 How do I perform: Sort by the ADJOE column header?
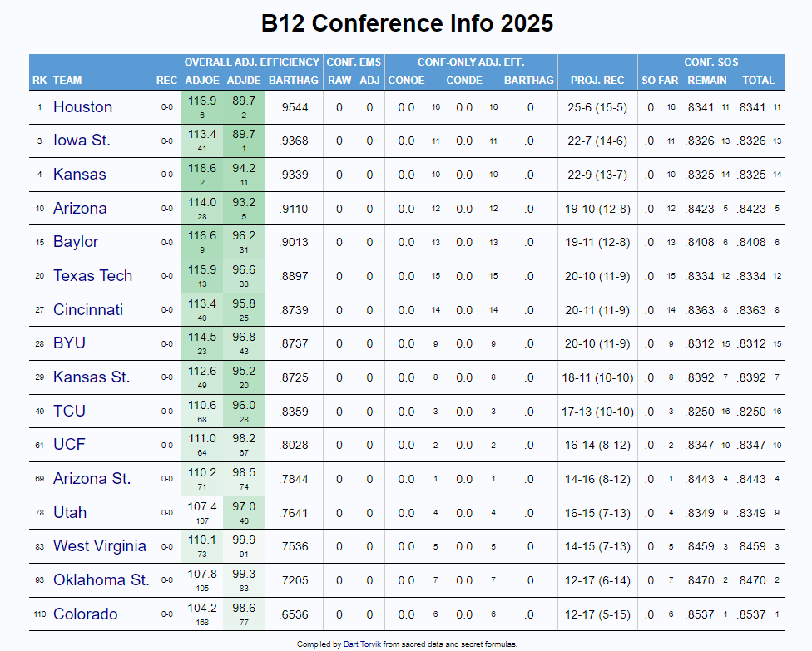[x=202, y=81]
